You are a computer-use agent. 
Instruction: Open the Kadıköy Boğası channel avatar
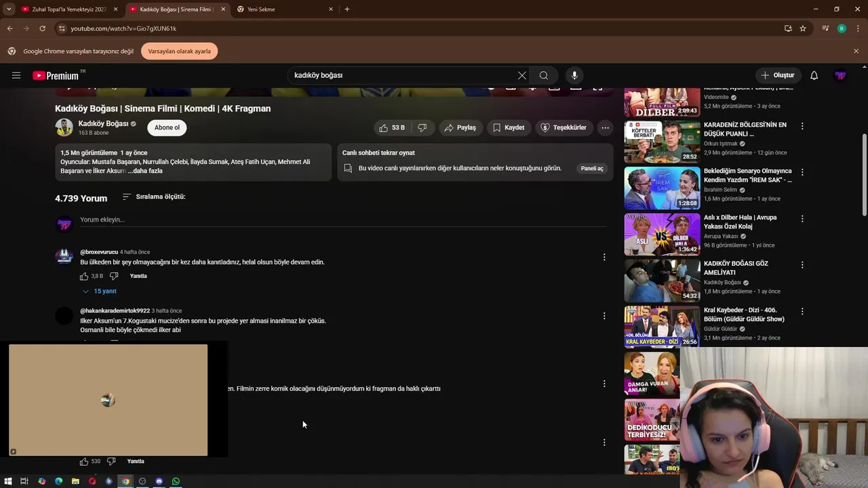coord(64,127)
